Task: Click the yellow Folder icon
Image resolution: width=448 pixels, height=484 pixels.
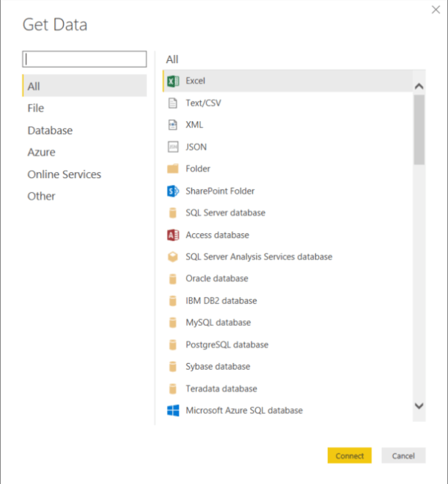Action: click(x=173, y=169)
